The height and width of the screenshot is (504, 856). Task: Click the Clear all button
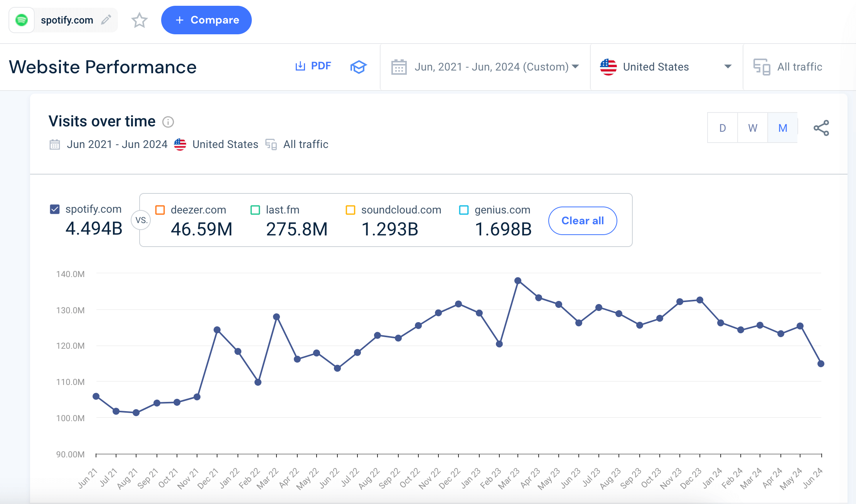tap(583, 221)
